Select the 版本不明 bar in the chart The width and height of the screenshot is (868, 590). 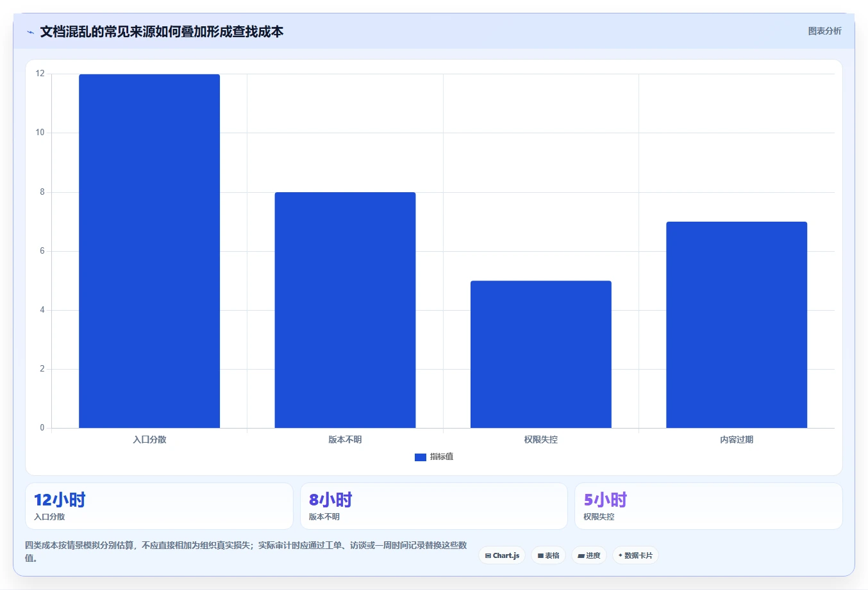[x=345, y=310]
